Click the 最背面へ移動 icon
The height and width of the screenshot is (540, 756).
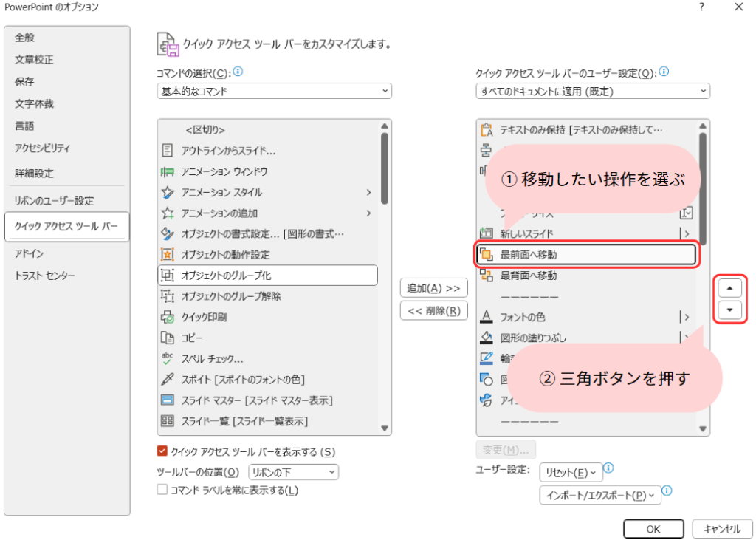[x=487, y=275]
